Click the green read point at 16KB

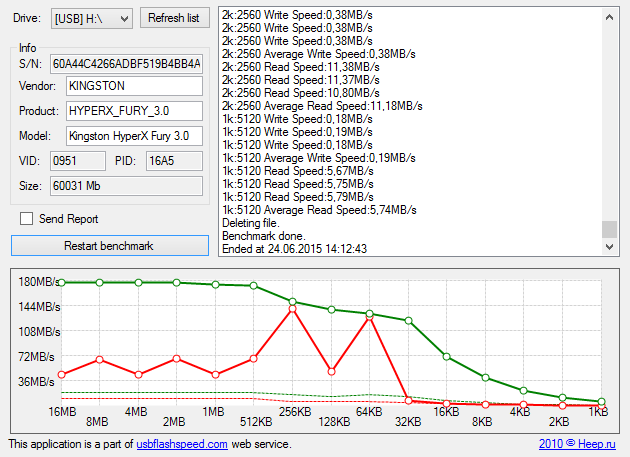pos(447,357)
